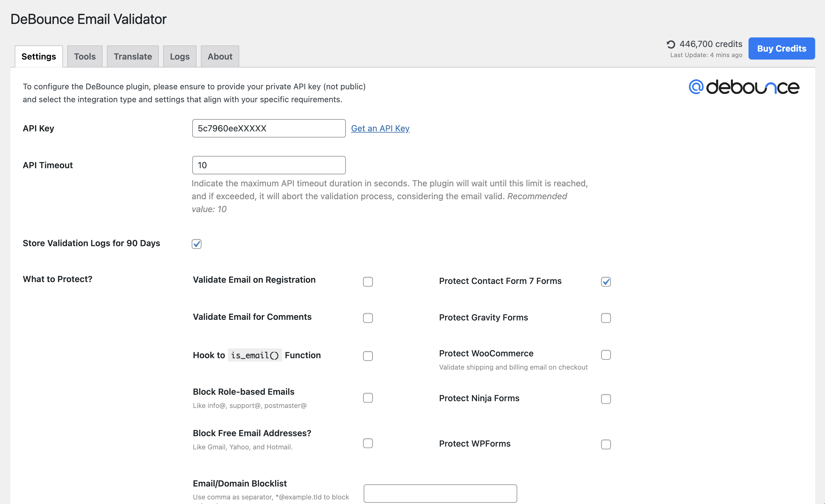
Task: Uncheck Protect Contact Form 7 Forms
Action: [x=606, y=282]
